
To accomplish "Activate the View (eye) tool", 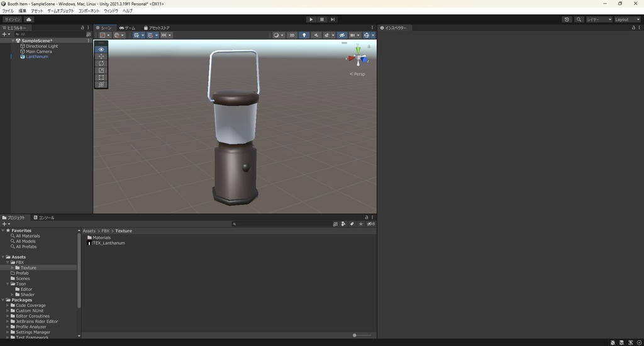I will click(x=101, y=49).
